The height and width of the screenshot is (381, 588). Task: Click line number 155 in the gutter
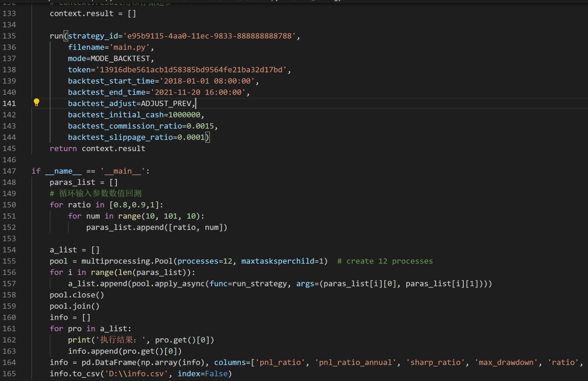coord(9,261)
